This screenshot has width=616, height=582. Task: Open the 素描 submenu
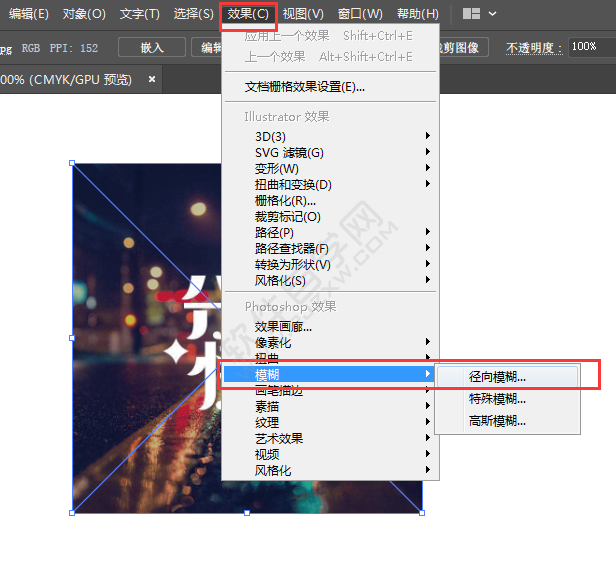(x=330, y=406)
